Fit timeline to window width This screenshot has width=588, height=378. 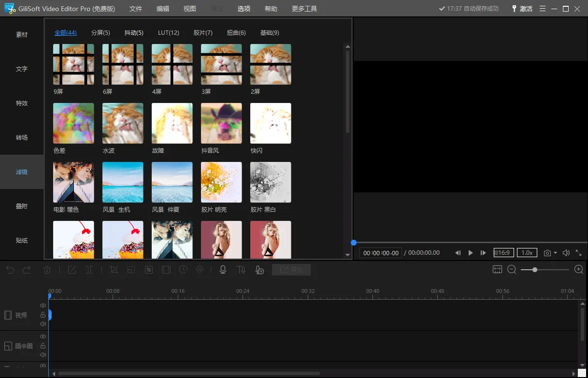(497, 270)
